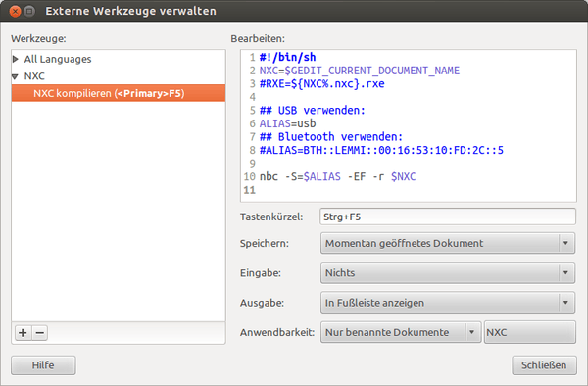
Task: Focus the Tastenkürzel field showing Strg+F5
Action: coord(448,217)
